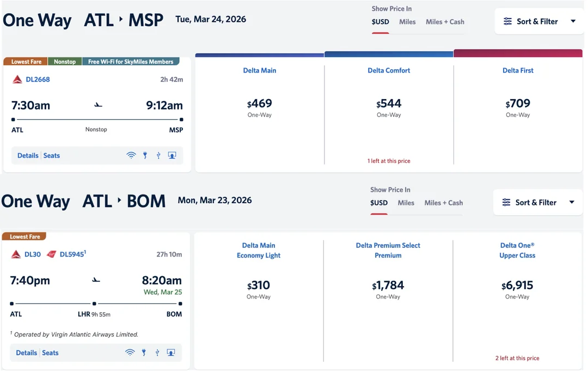Open Details for the 7:30am ATL to MSP flight

tap(28, 155)
